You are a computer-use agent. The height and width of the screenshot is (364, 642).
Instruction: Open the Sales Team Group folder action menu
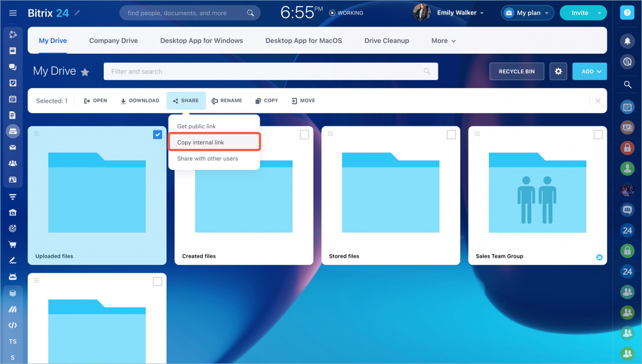pos(477,133)
